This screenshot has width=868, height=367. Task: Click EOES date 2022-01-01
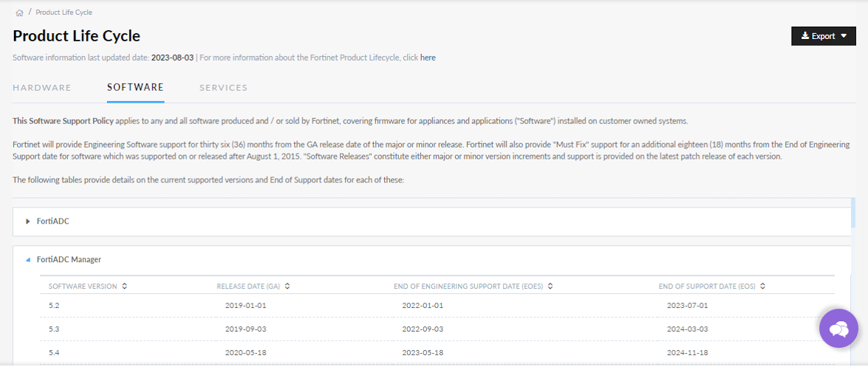pos(423,305)
